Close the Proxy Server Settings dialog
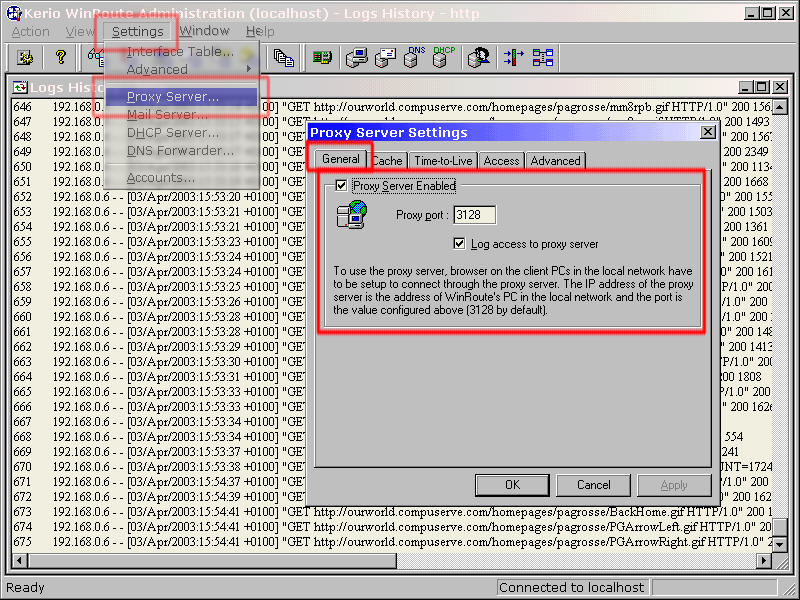 708,132
